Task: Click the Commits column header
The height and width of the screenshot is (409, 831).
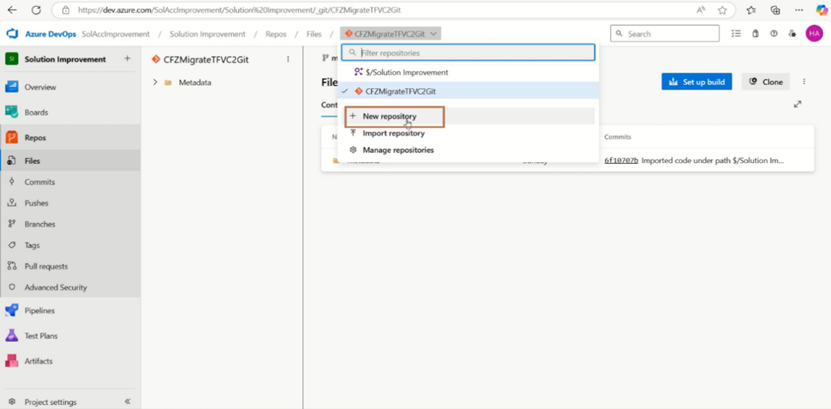Action: coord(617,137)
